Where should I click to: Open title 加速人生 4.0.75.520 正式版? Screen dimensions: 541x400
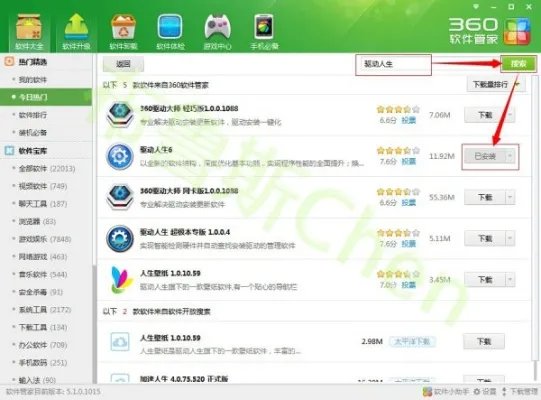tap(184, 379)
